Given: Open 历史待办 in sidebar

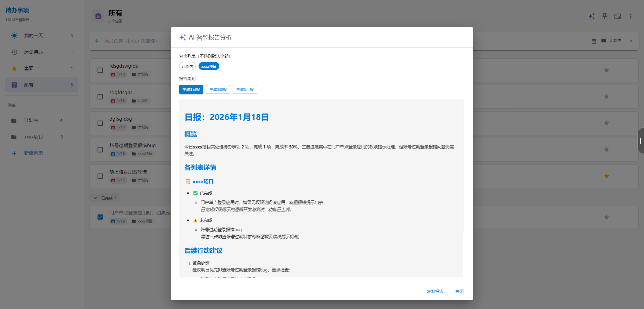Looking at the screenshot, I should pos(34,52).
